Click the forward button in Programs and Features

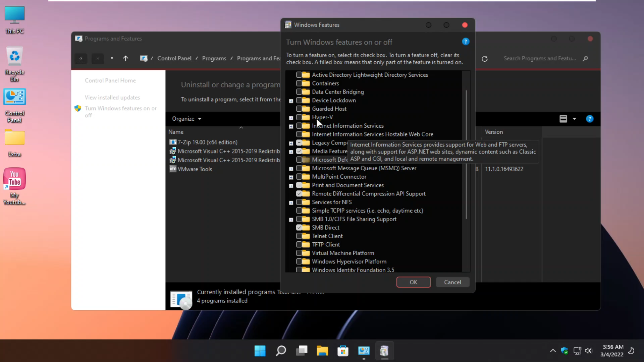[98, 58]
